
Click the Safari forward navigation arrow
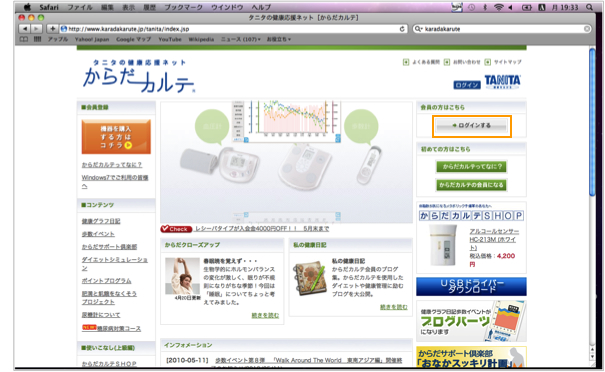[x=36, y=29]
